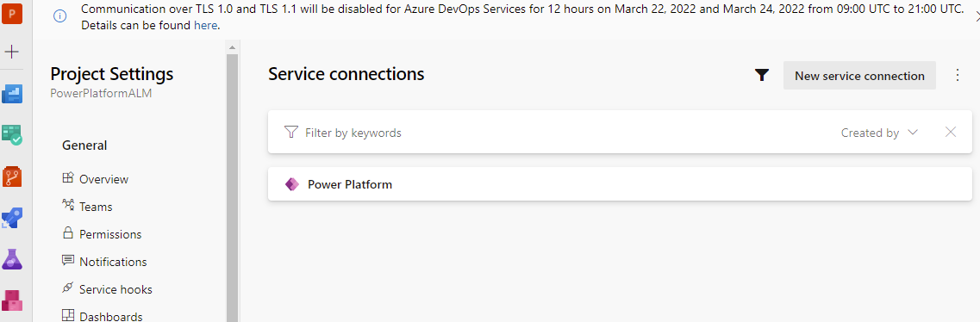Open the Pipelines hub icon
This screenshot has height=322, width=980.
click(x=12, y=218)
